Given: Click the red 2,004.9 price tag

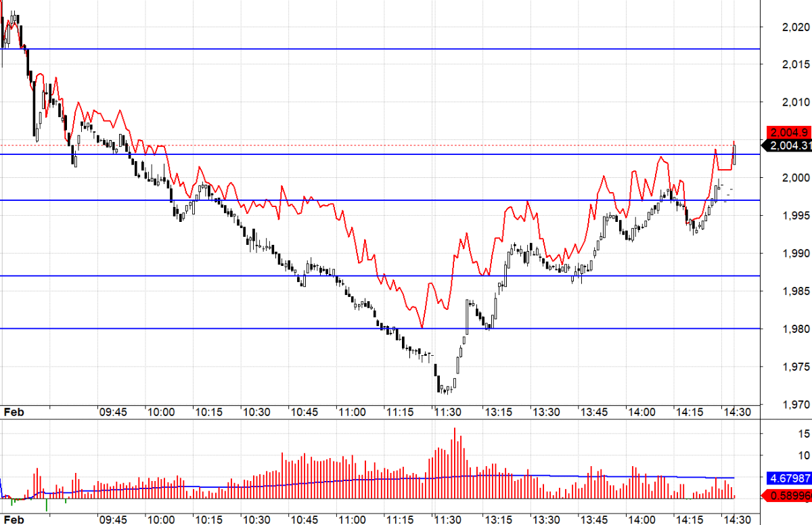Looking at the screenshot, I should tap(788, 132).
